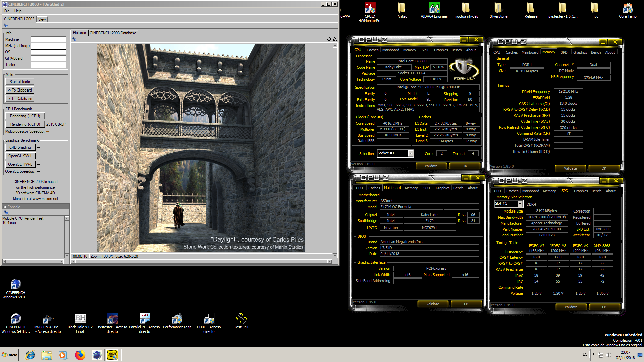Click Validate in CPU-Z CPU window
The width and height of the screenshot is (644, 362).
click(x=431, y=166)
